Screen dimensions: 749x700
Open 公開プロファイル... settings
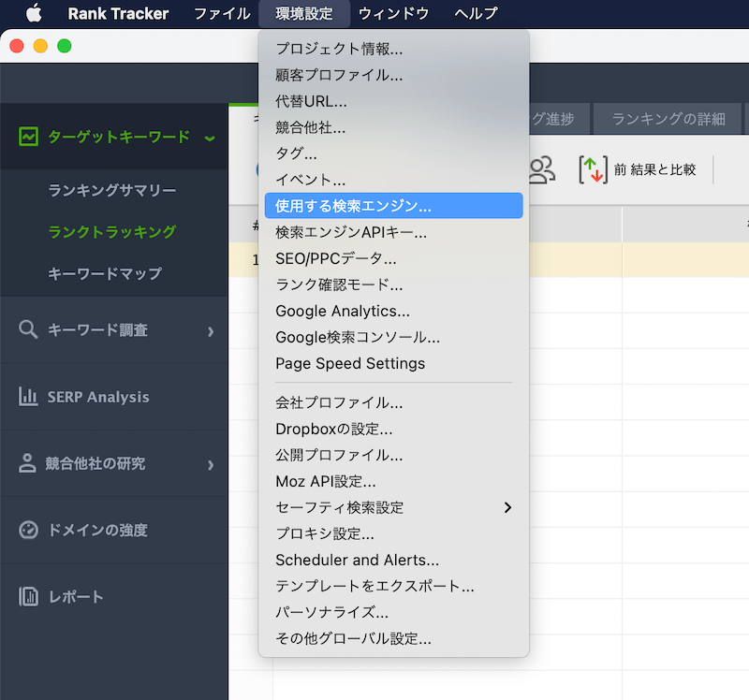tap(393, 455)
